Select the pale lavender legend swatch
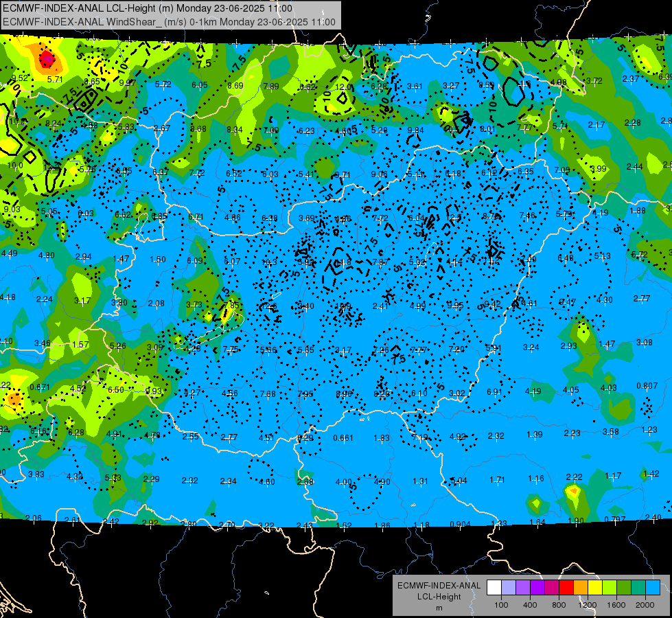The image size is (672, 618). pos(508,588)
